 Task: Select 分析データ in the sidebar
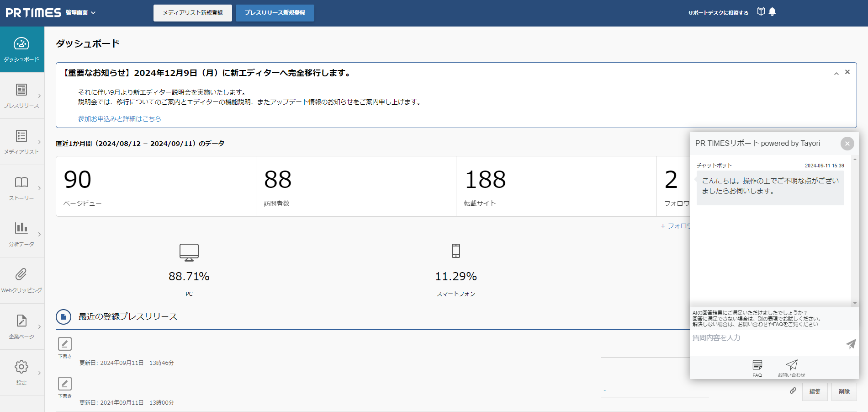point(21,234)
